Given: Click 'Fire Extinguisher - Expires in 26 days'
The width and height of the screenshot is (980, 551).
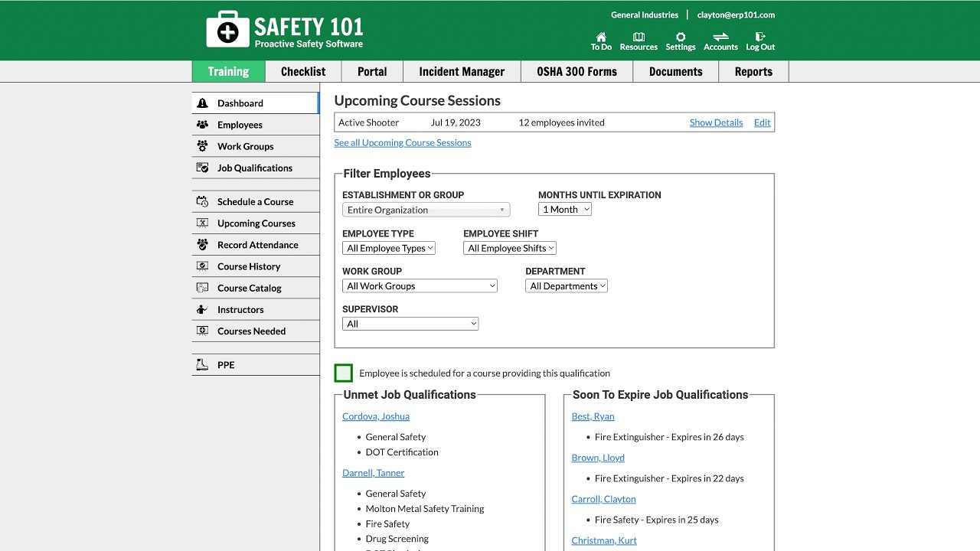Looking at the screenshot, I should tap(669, 437).
